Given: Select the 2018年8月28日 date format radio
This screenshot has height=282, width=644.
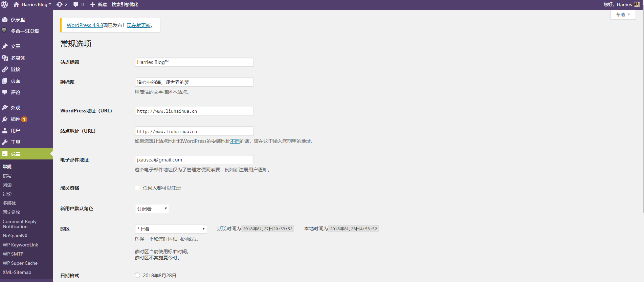Looking at the screenshot, I should click(x=137, y=275).
